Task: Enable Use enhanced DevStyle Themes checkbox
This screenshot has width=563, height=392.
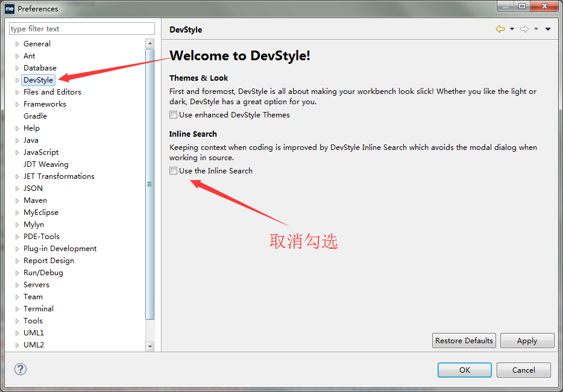Action: tap(174, 115)
